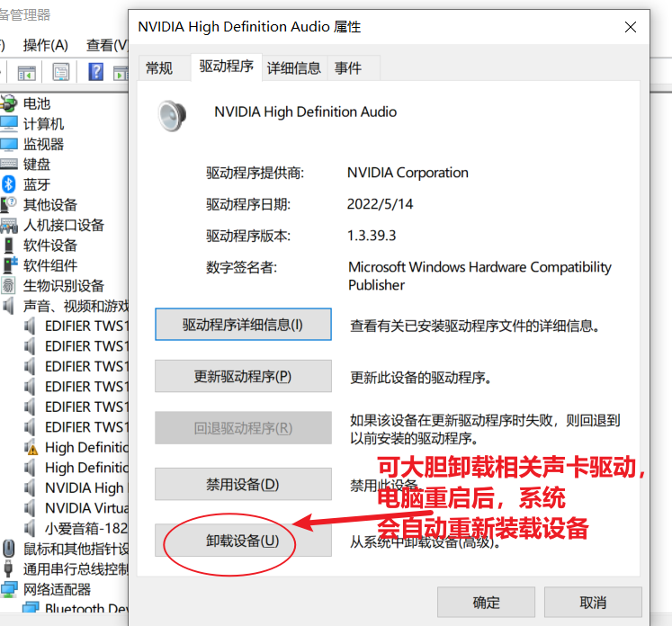Click the help question-mark toolbar icon

click(95, 72)
